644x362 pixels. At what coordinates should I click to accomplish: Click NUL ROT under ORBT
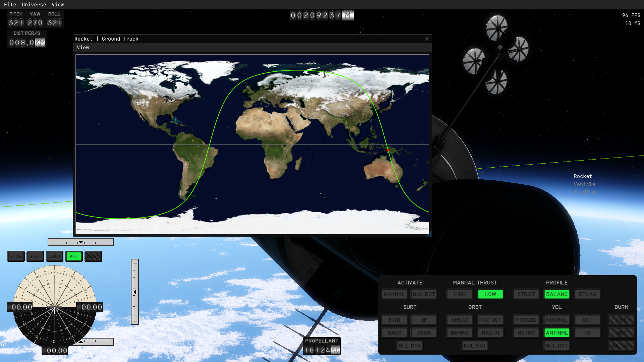pyautogui.click(x=475, y=346)
